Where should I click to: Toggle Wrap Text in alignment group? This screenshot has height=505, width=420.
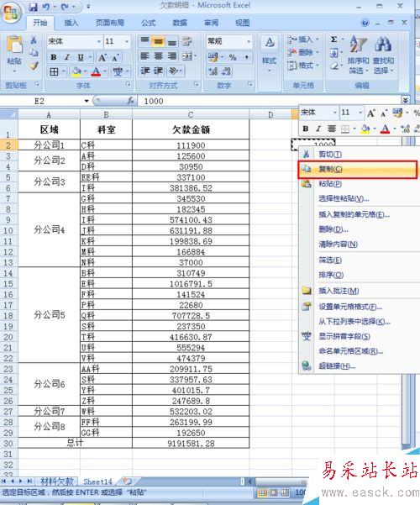pos(186,41)
